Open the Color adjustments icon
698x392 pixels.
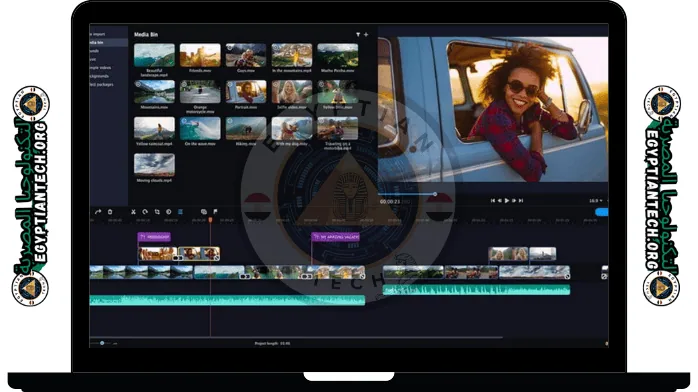(x=169, y=212)
